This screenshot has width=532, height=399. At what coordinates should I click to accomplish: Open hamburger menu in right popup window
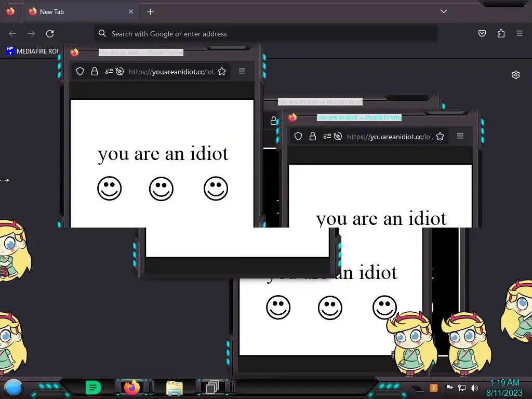(460, 136)
